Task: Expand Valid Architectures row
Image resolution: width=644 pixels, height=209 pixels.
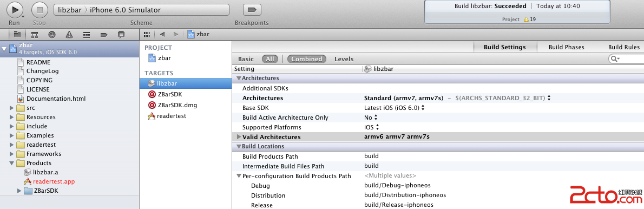Action: pyautogui.click(x=239, y=137)
